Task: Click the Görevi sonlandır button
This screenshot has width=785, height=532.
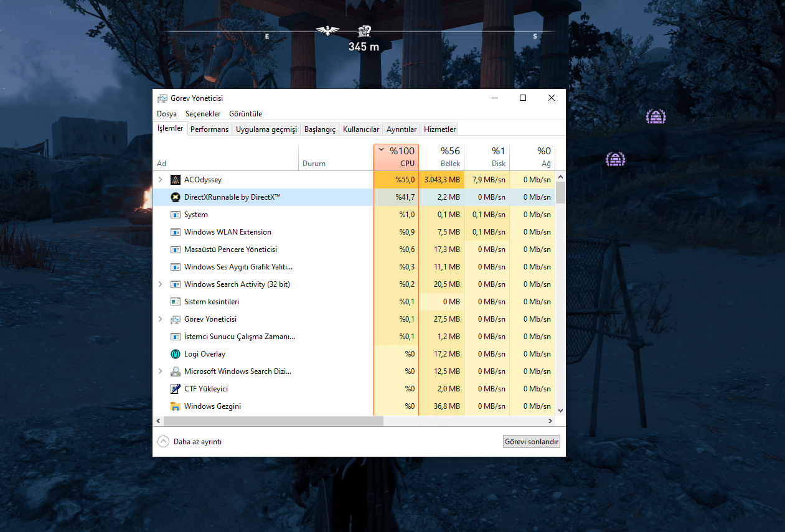Action: point(532,442)
